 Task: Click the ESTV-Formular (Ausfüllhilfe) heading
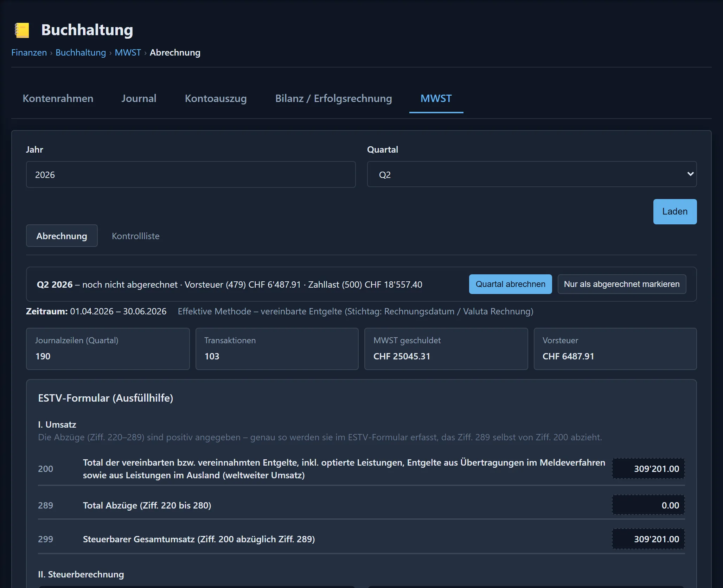(x=105, y=398)
